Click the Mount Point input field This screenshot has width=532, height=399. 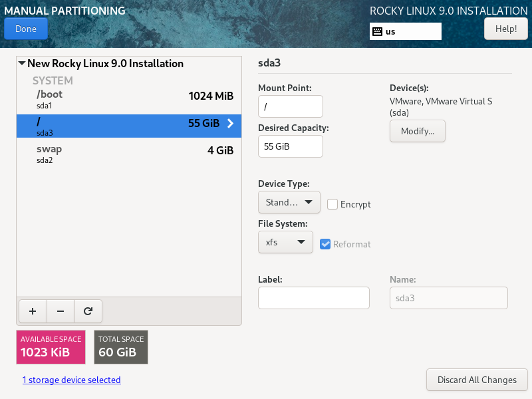(x=291, y=106)
